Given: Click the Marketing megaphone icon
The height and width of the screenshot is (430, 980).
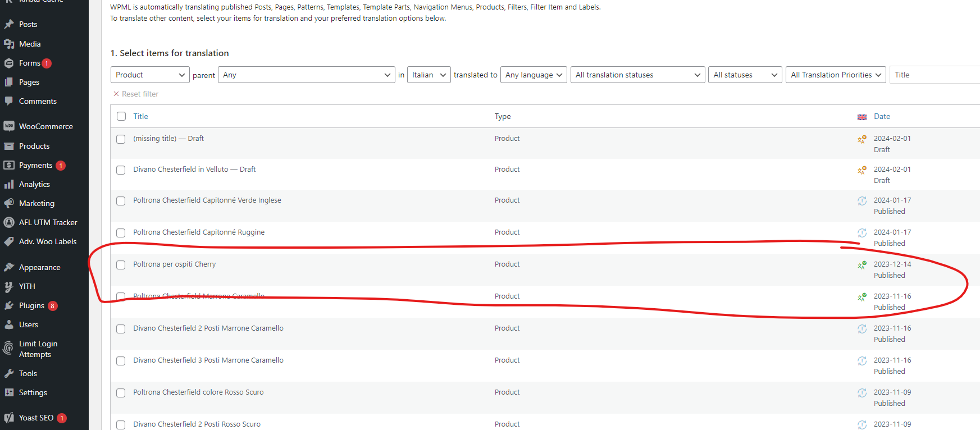Looking at the screenshot, I should 9,203.
